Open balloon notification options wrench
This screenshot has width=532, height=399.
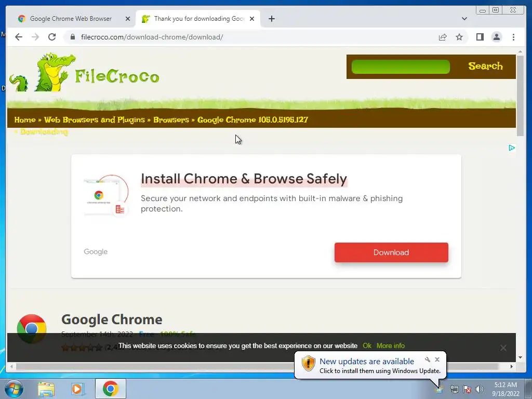[428, 360]
